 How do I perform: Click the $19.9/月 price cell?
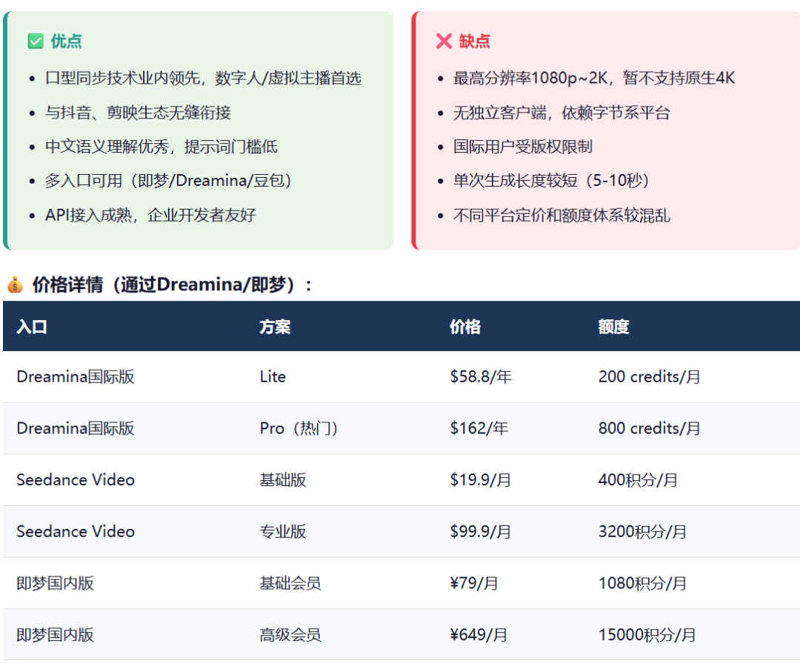pos(480,479)
